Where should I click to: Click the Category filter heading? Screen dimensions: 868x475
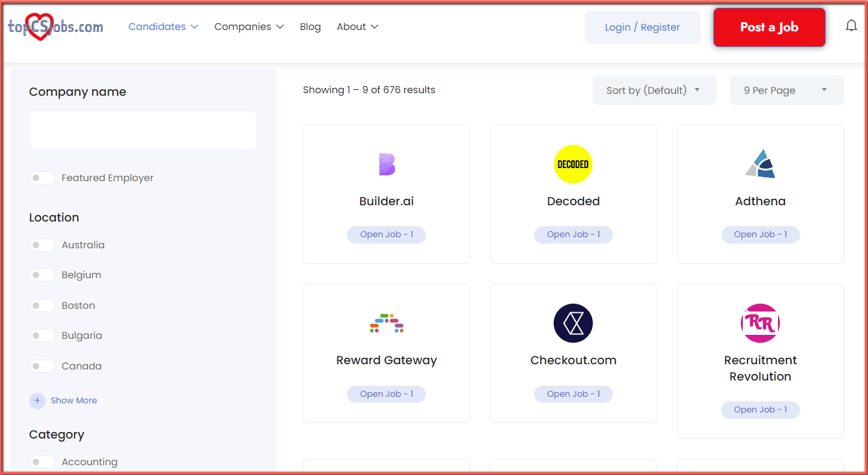click(x=57, y=435)
